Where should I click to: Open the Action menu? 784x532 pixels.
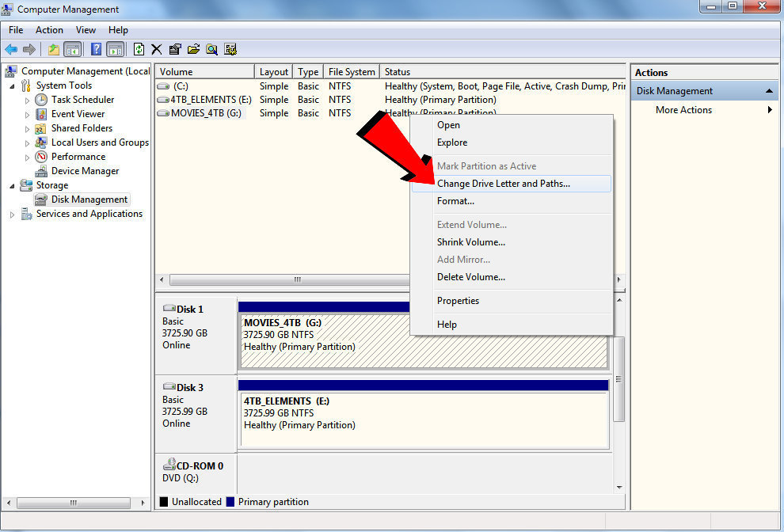click(x=49, y=30)
